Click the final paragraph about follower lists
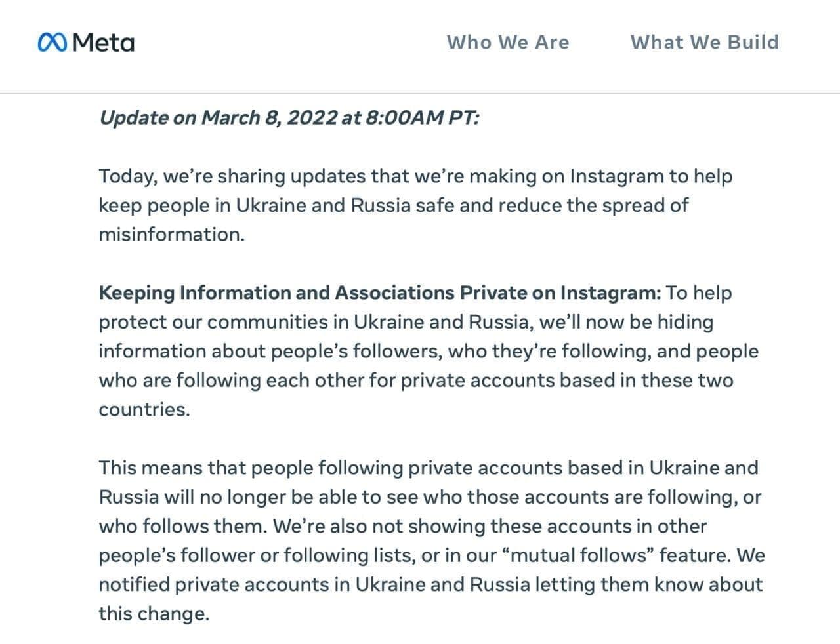 427,541
